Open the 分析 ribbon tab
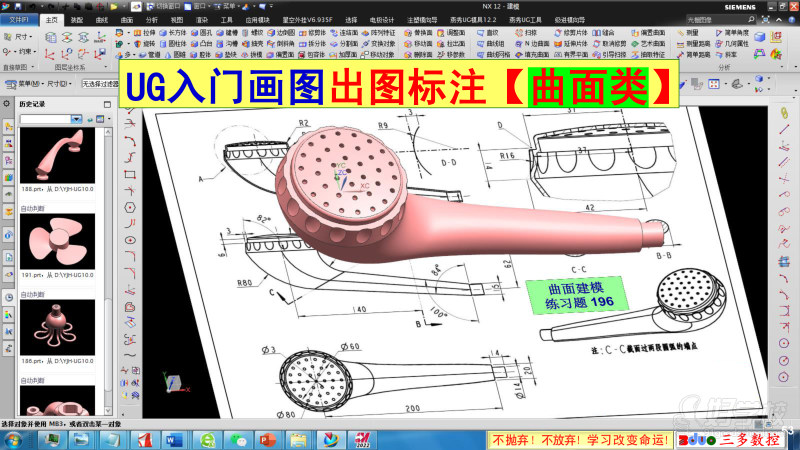This screenshot has width=800, height=450. (x=152, y=19)
